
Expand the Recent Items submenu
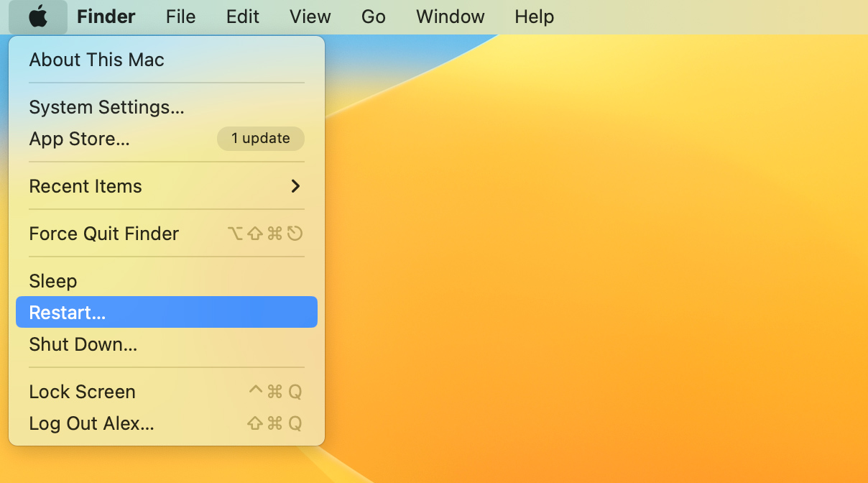[167, 186]
